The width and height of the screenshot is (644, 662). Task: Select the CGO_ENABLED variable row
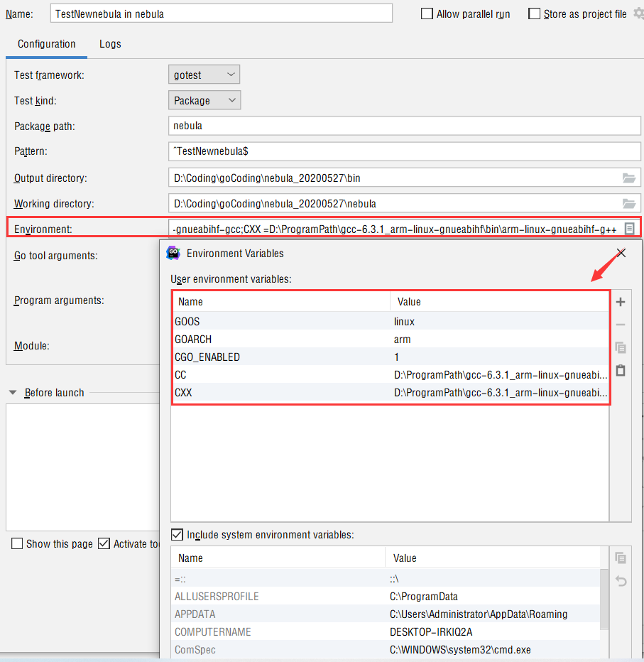[x=391, y=357]
